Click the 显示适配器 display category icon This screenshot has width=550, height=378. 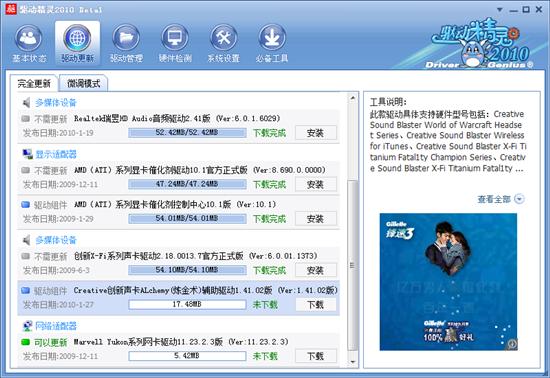[27, 154]
